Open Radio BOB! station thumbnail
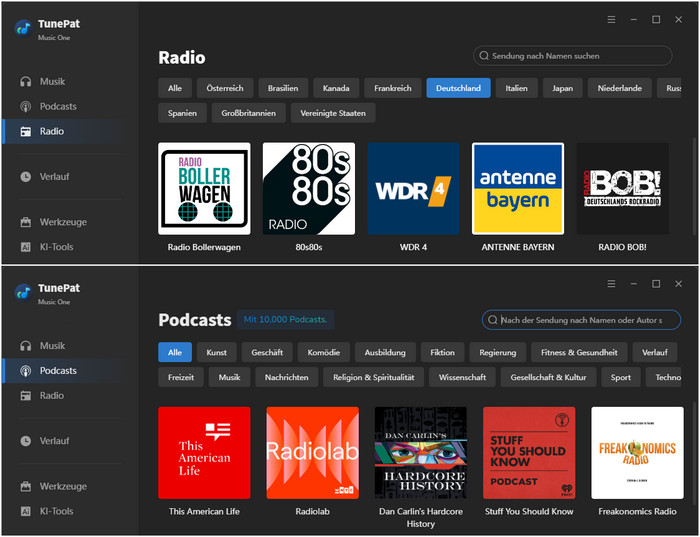 click(x=623, y=189)
